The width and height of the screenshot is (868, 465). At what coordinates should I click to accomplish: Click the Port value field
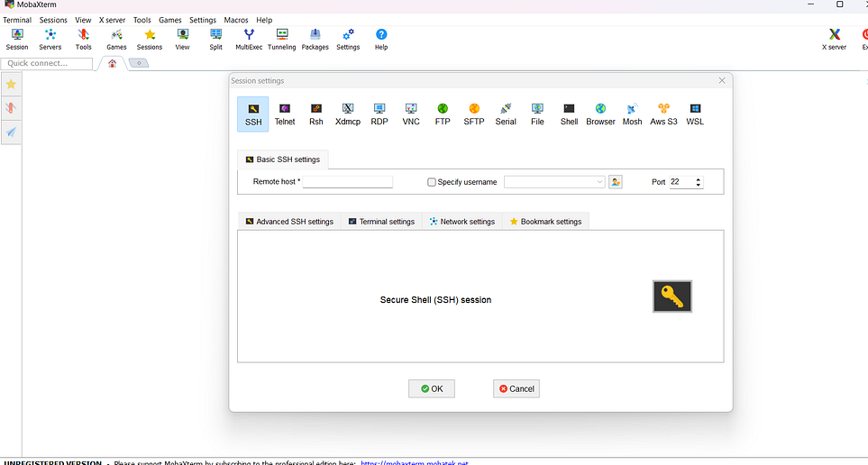point(682,181)
